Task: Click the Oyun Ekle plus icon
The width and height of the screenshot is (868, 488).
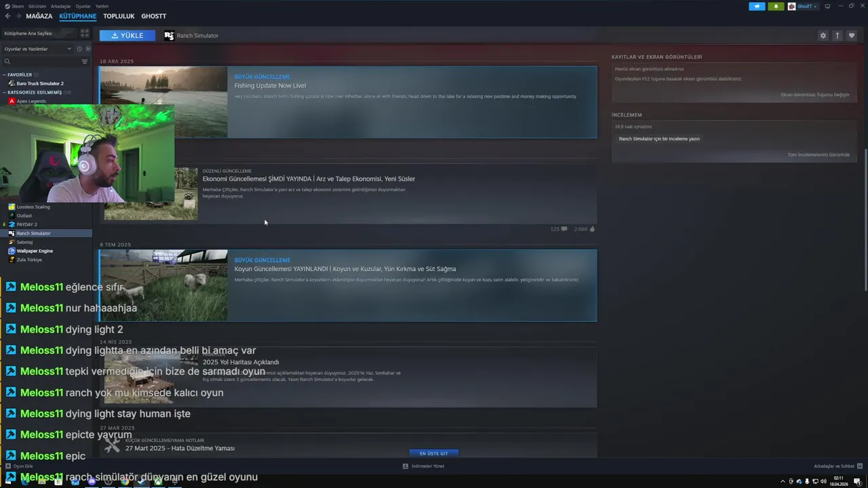Action: click(8, 466)
